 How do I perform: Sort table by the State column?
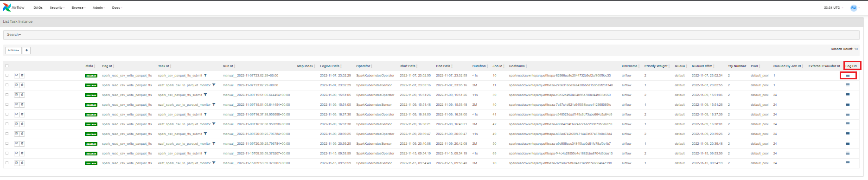click(90, 66)
